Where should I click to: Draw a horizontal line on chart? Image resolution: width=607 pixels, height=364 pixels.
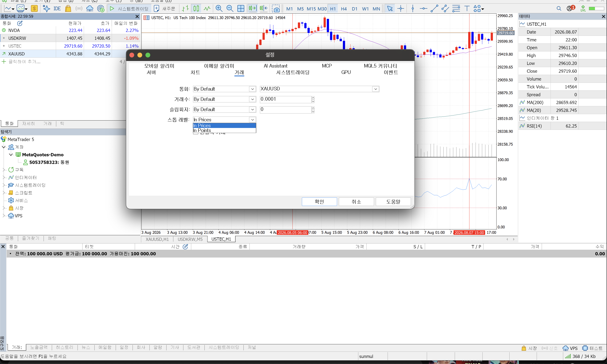click(423, 9)
